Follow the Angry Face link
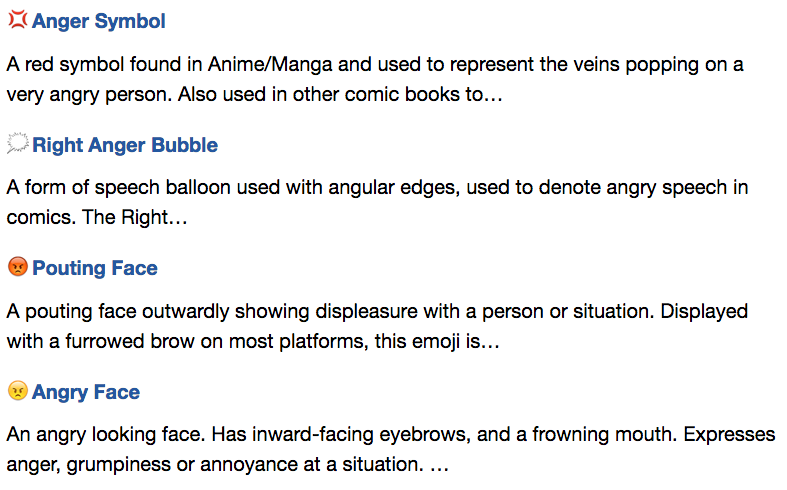Image resolution: width=787 pixels, height=490 pixels. pyautogui.click(x=86, y=392)
